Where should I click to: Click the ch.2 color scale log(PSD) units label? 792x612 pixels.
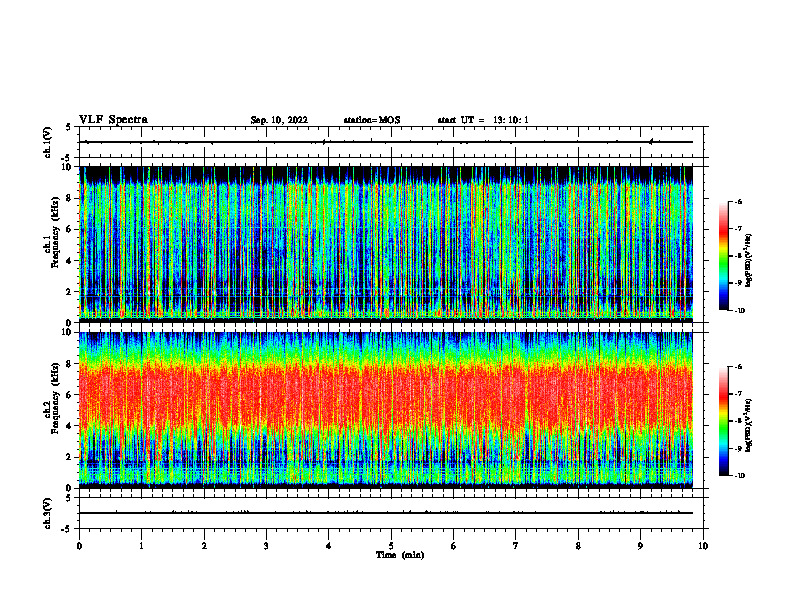(x=749, y=426)
